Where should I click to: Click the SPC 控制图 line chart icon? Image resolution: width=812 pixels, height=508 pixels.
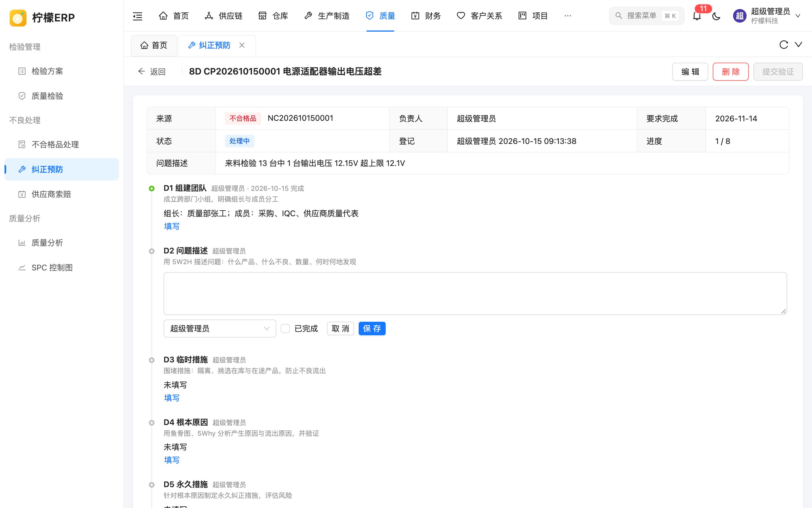(x=22, y=268)
